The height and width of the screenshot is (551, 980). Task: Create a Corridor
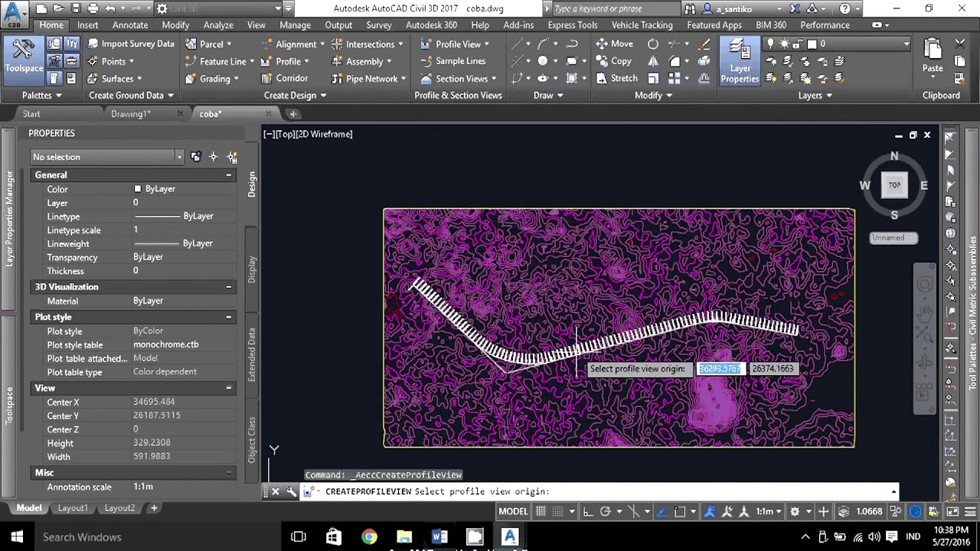click(x=284, y=78)
